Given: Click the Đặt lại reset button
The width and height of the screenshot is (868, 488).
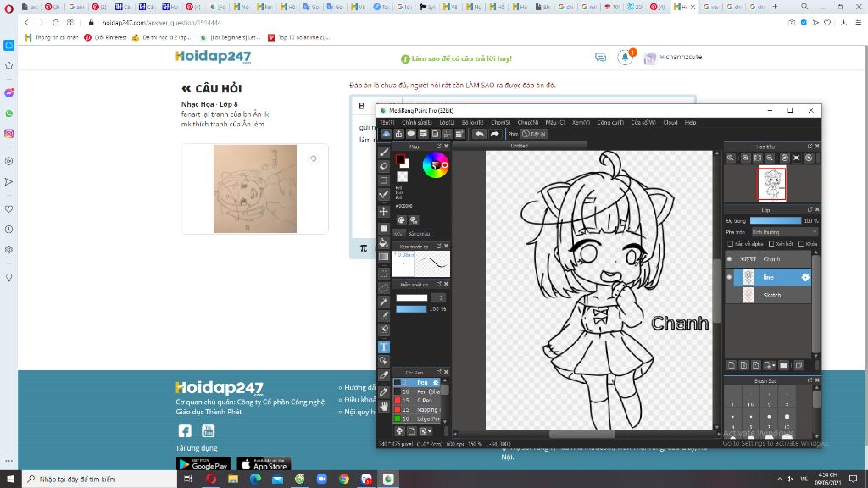Looking at the screenshot, I should [534, 134].
